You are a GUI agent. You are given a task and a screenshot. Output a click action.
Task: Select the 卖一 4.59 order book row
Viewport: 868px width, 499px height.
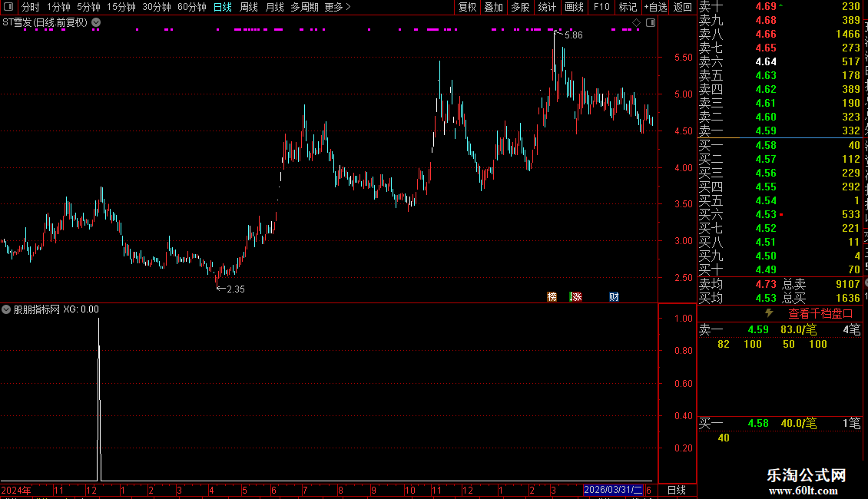pyautogui.click(x=780, y=131)
